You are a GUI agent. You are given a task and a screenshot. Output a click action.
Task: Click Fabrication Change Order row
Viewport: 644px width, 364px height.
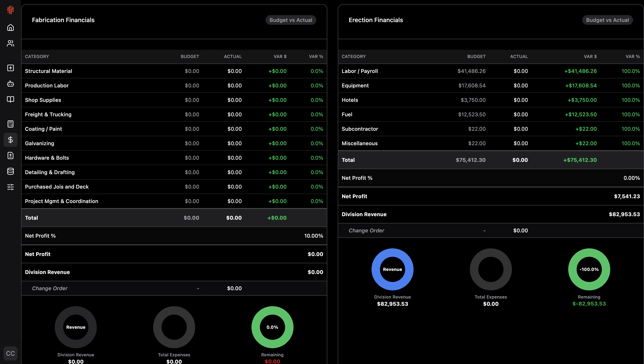pos(174,288)
